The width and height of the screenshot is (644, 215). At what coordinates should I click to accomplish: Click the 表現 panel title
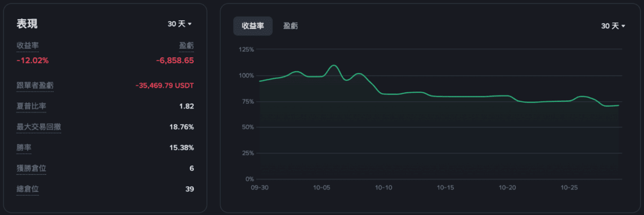click(x=27, y=24)
